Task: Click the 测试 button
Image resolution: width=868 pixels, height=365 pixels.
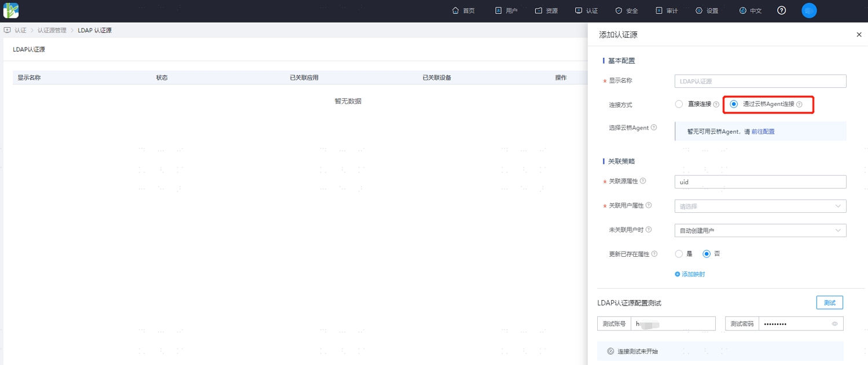Action: pyautogui.click(x=830, y=303)
